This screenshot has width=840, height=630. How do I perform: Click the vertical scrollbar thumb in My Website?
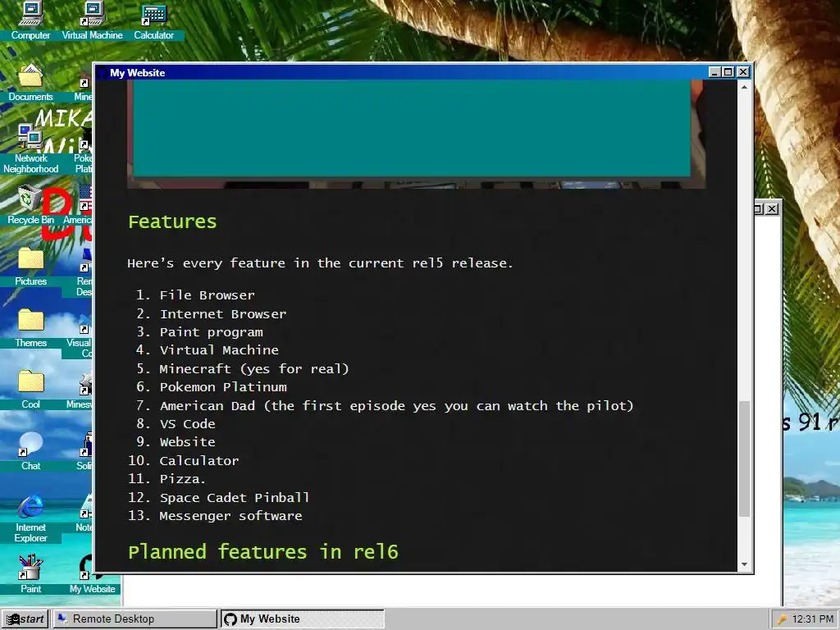pyautogui.click(x=744, y=459)
